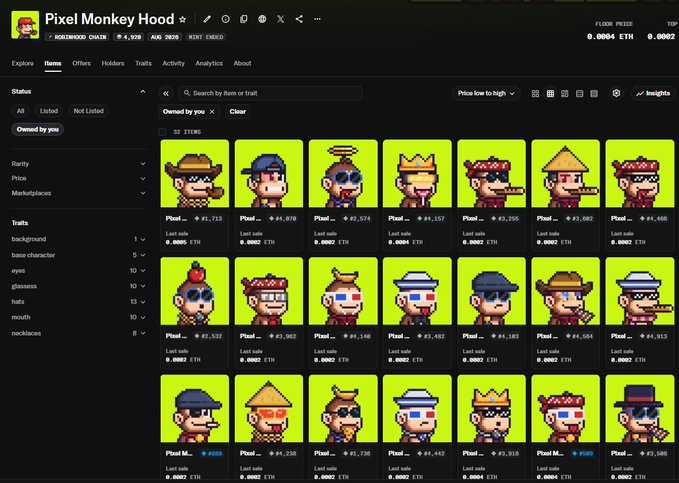Open the apple-head monkey image ranked #2,532
Viewport: 679px width, 483px height.
pyautogui.click(x=195, y=291)
